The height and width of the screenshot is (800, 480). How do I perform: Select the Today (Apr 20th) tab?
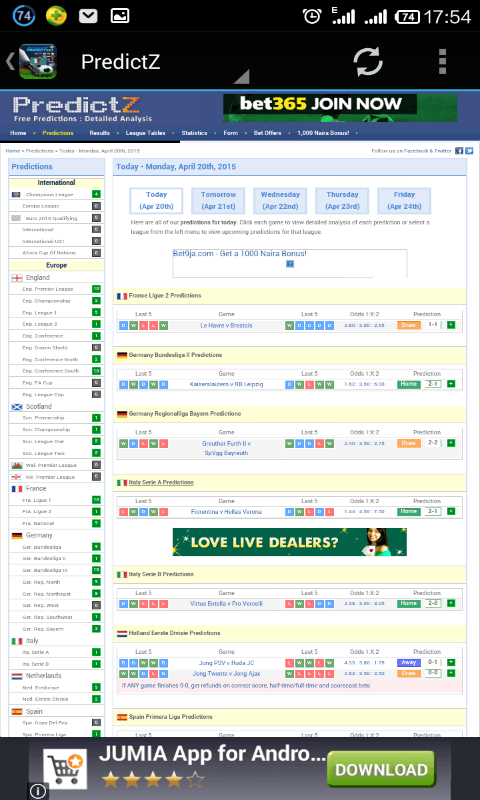click(x=156, y=201)
